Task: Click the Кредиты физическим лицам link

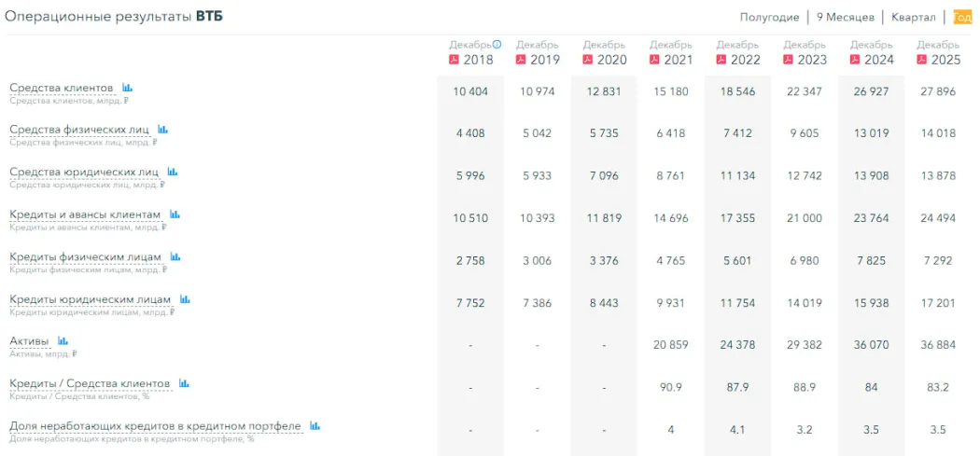Action: click(85, 256)
